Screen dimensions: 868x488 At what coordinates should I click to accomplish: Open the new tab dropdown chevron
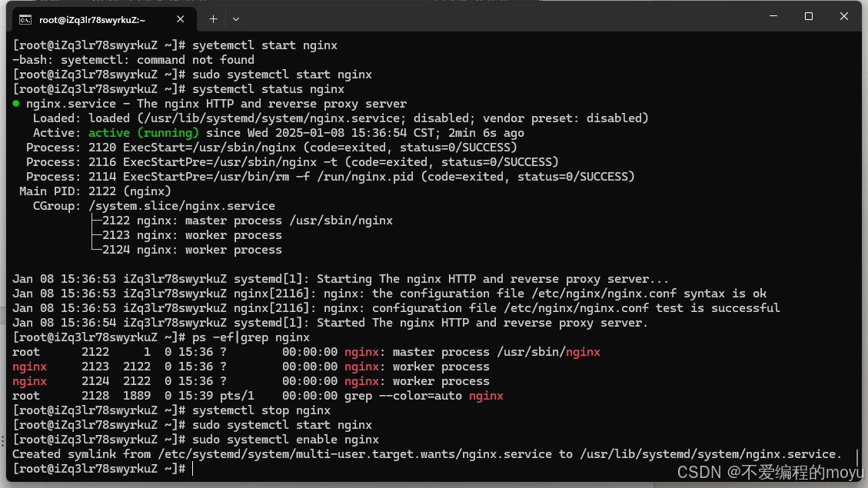(236, 19)
